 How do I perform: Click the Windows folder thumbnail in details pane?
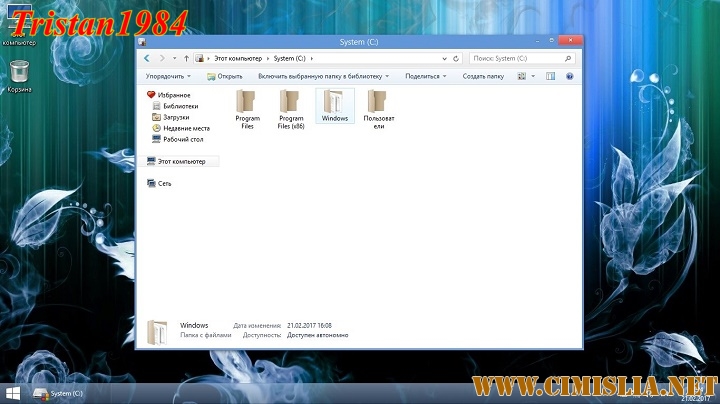pyautogui.click(x=157, y=332)
